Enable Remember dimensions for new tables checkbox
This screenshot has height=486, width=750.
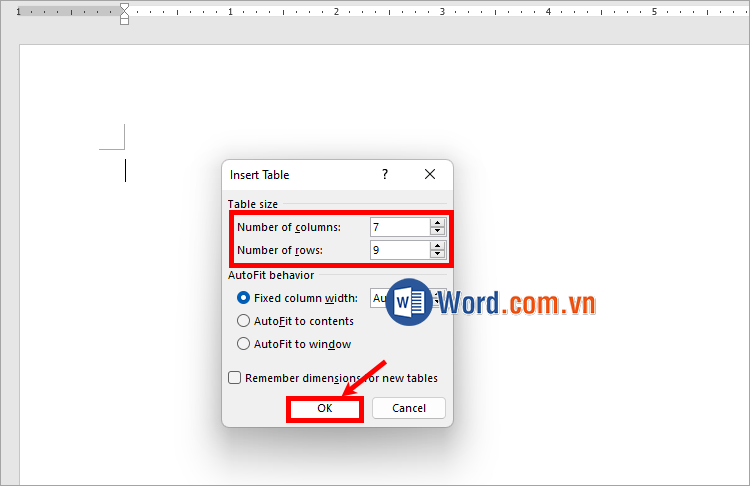[x=235, y=378]
